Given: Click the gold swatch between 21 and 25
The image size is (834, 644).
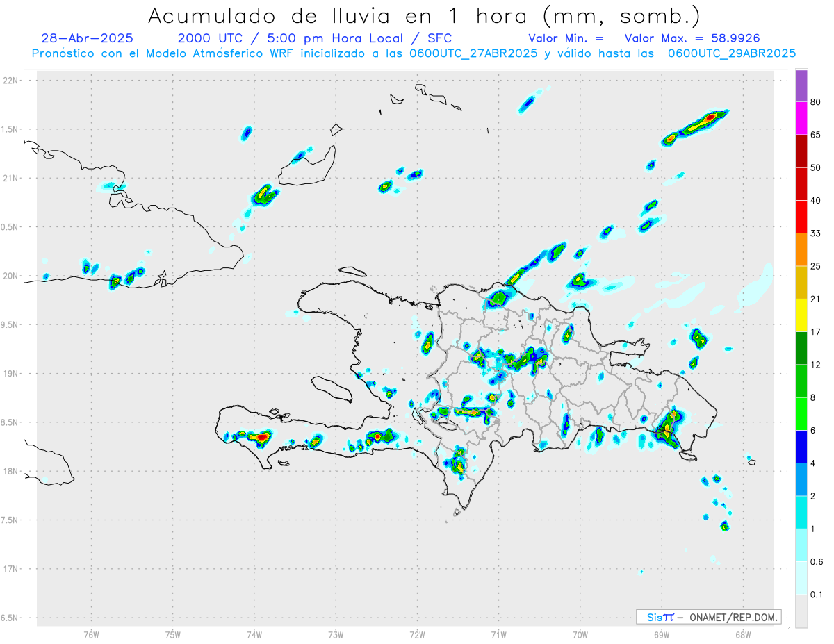Looking at the screenshot, I should [801, 282].
